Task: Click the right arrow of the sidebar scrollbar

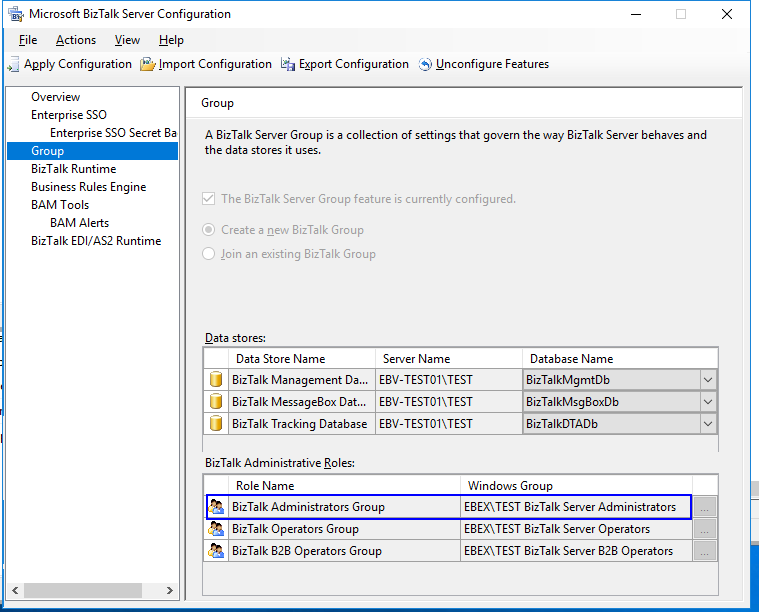Action: click(170, 591)
